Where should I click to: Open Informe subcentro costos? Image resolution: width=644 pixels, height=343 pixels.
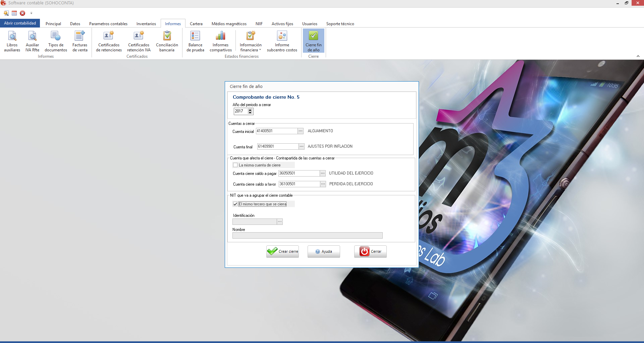click(x=282, y=41)
